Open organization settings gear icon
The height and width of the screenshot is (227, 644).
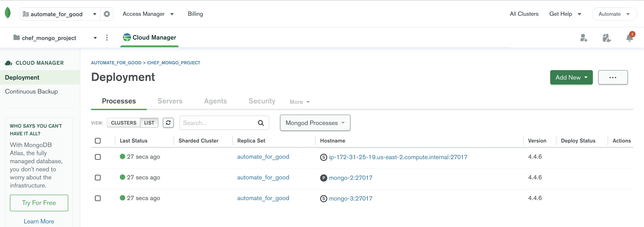pyautogui.click(x=107, y=14)
